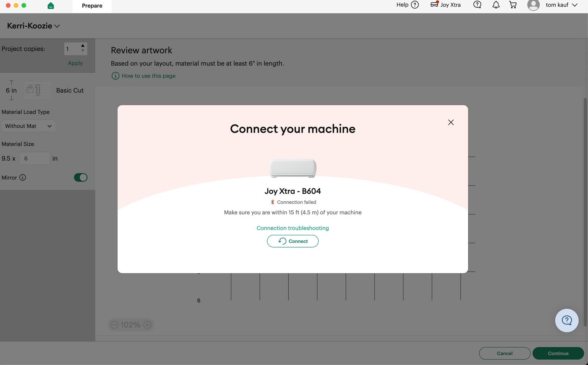The image size is (588, 365).
Task: Click the user profile avatar
Action: click(x=533, y=5)
